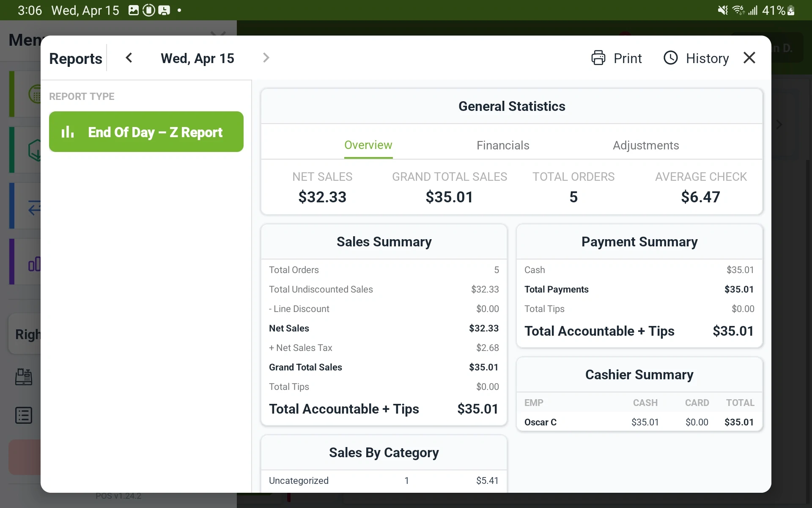Select the Overview tab

pos(368,146)
